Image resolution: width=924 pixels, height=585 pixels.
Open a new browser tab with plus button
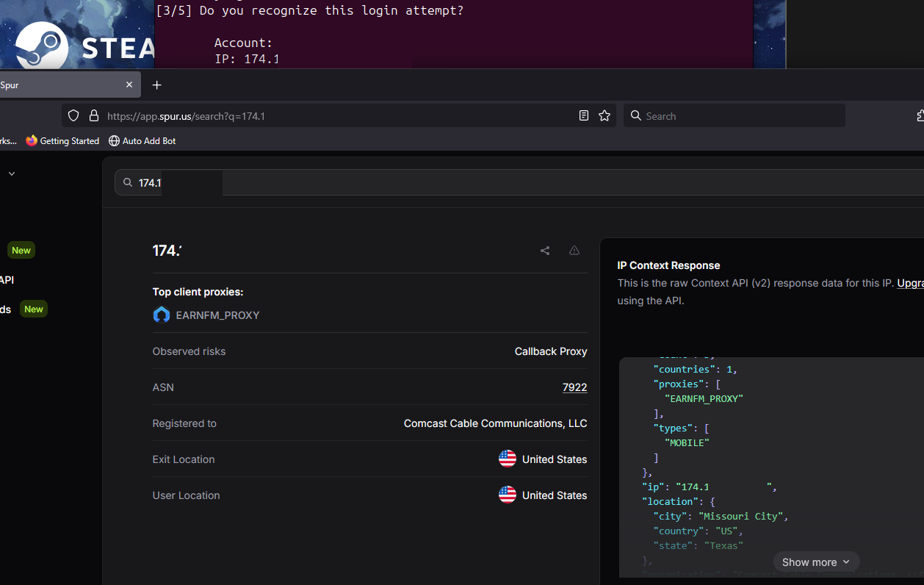pos(156,85)
